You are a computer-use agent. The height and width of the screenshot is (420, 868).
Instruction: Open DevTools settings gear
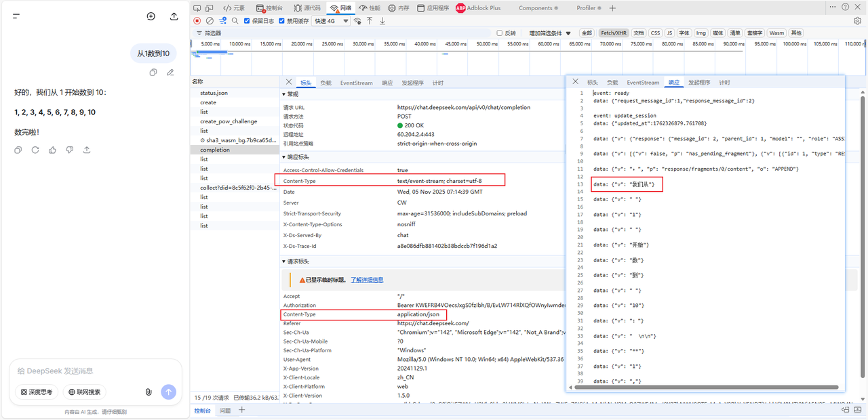857,21
